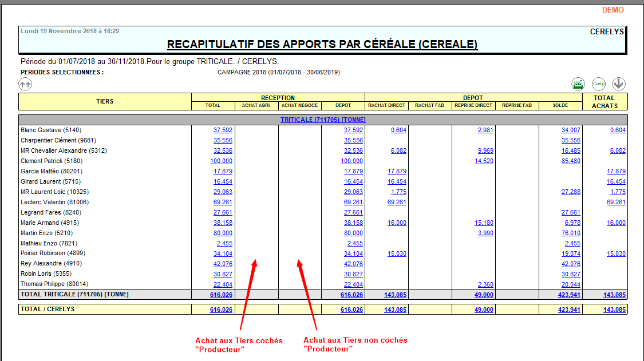The width and height of the screenshot is (644, 361).
Task: Click Clement Patrick's REPRISE DIRECT value 14.520
Action: pyautogui.click(x=484, y=161)
